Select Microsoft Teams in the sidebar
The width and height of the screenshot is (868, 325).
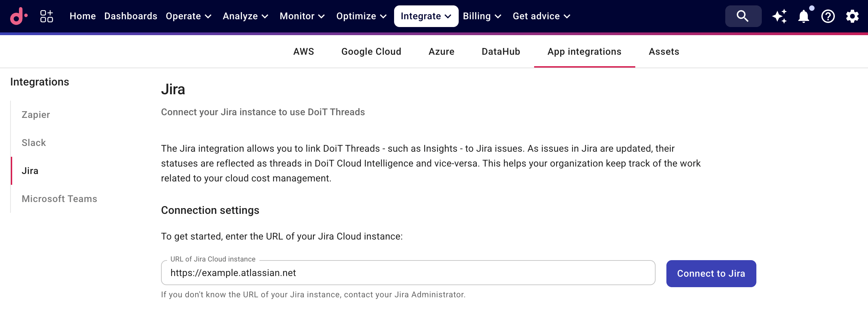click(60, 199)
